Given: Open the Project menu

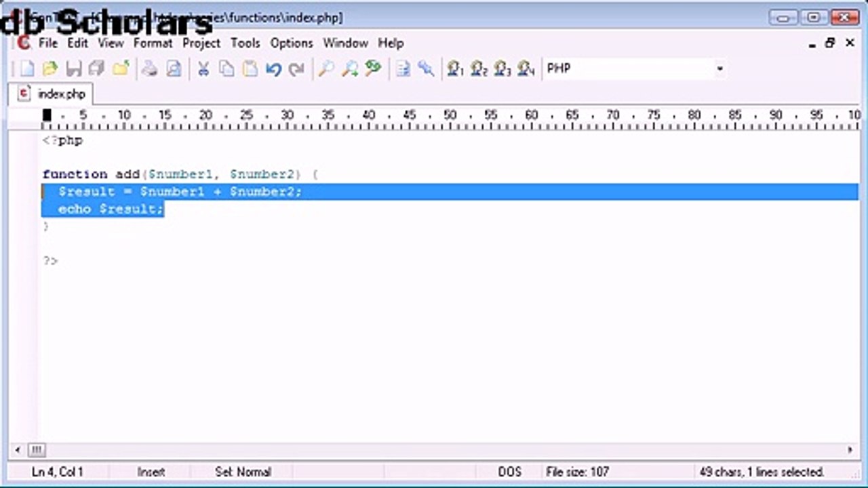Looking at the screenshot, I should point(201,43).
